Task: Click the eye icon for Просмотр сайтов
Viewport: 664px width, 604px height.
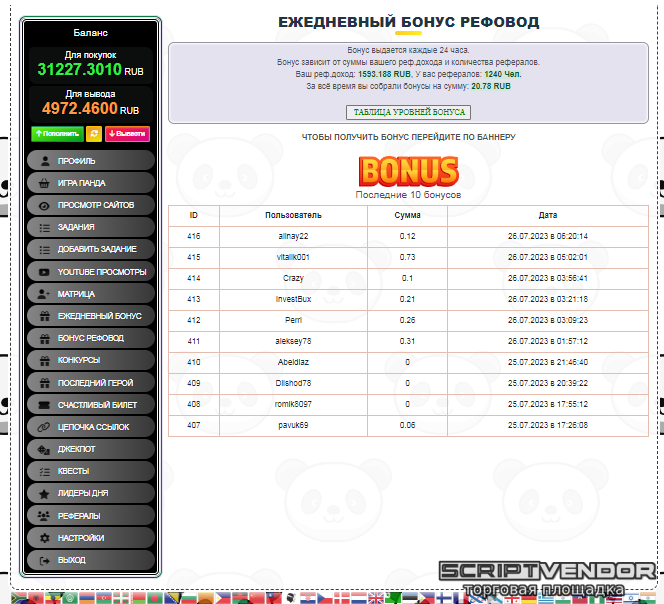Action: [44, 205]
